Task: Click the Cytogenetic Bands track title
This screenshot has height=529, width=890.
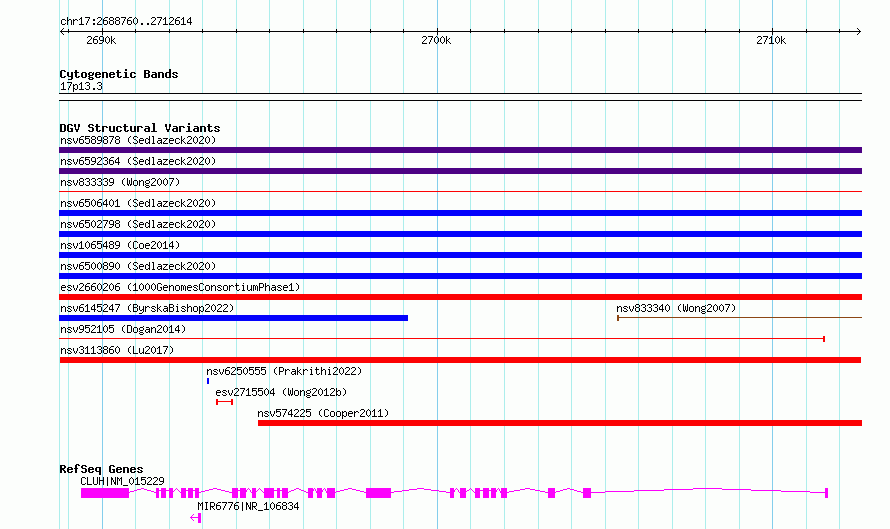Action: point(119,74)
